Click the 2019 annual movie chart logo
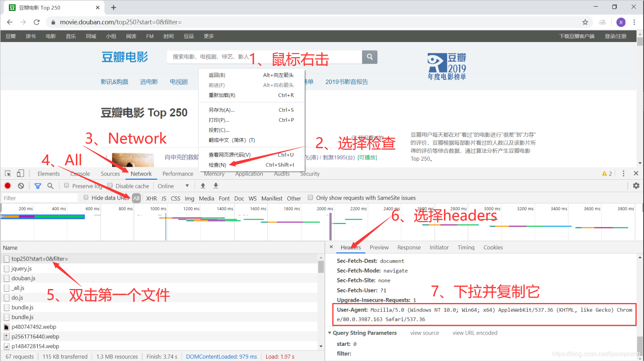Screen dimensions: 644x361 (x=447, y=66)
